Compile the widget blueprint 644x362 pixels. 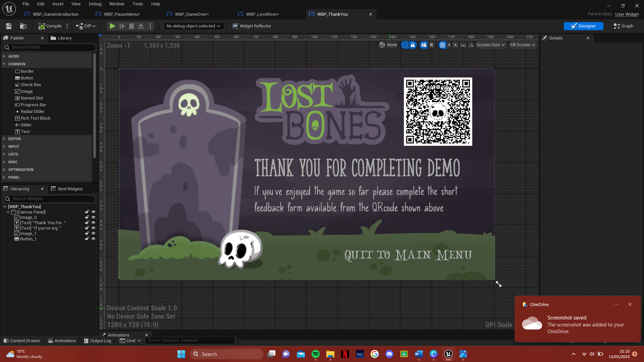pyautogui.click(x=50, y=26)
